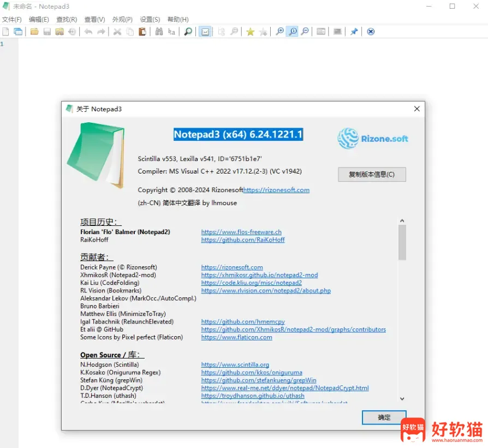Click the Open file folder icon
The image size is (488, 448).
pos(34,32)
